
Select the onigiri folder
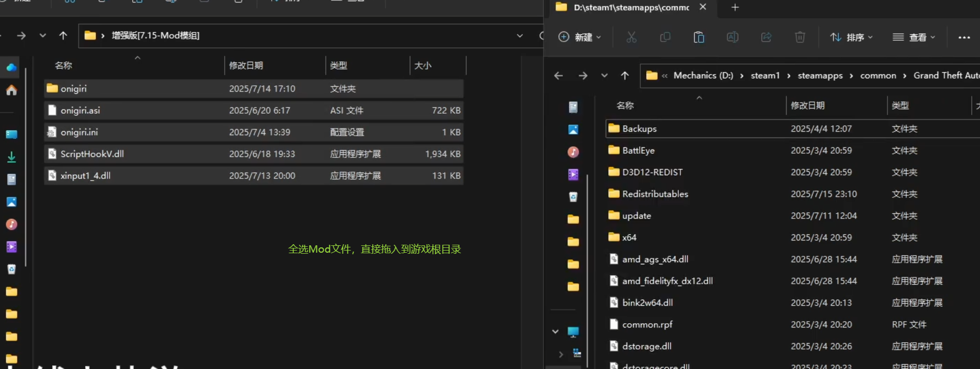pos(74,89)
